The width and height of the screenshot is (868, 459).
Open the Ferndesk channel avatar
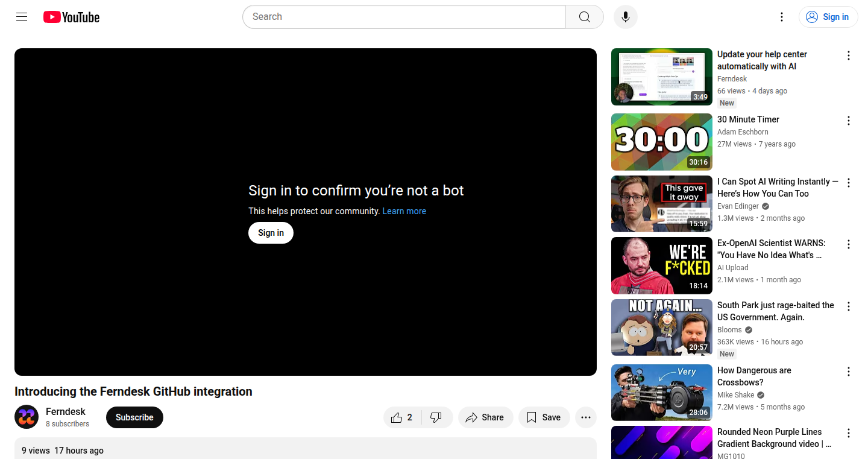pyautogui.click(x=27, y=417)
